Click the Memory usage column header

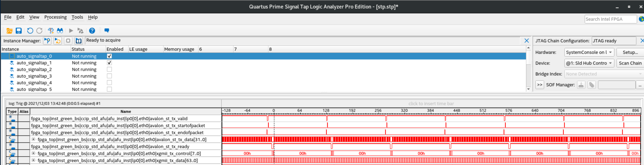point(181,49)
